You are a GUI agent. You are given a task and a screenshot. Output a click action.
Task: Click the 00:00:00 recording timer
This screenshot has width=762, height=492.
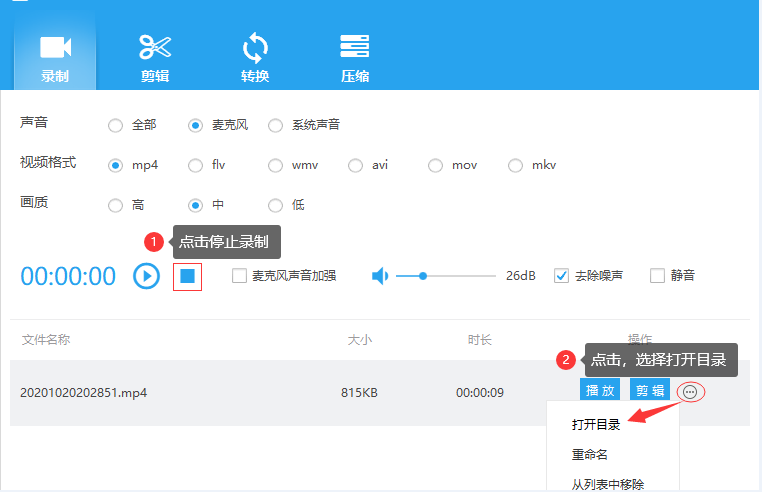pyautogui.click(x=68, y=277)
